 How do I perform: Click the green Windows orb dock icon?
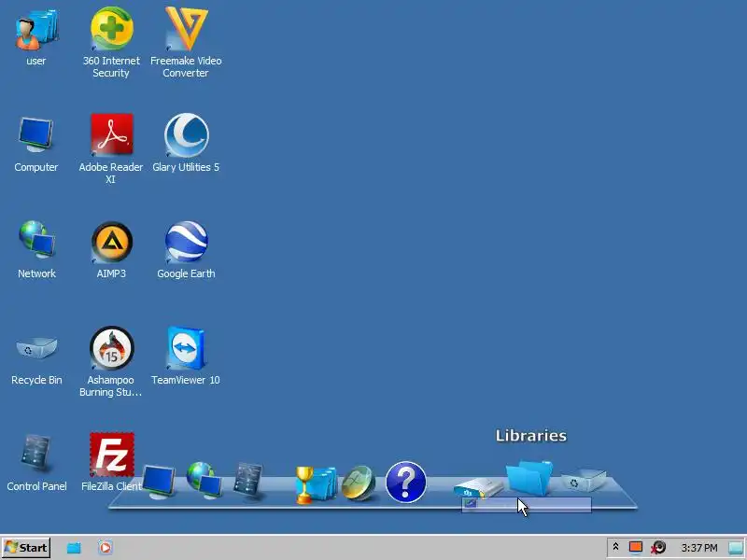click(x=359, y=483)
